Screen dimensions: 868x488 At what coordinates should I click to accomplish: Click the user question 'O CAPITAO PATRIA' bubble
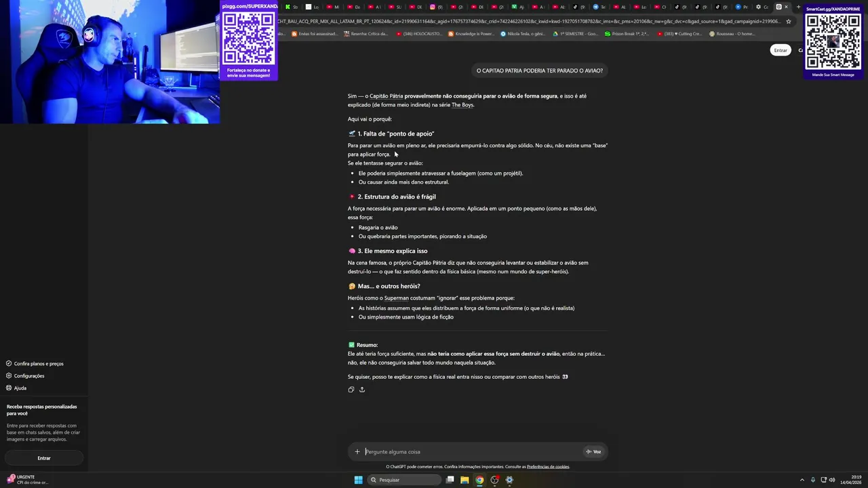[539, 70]
